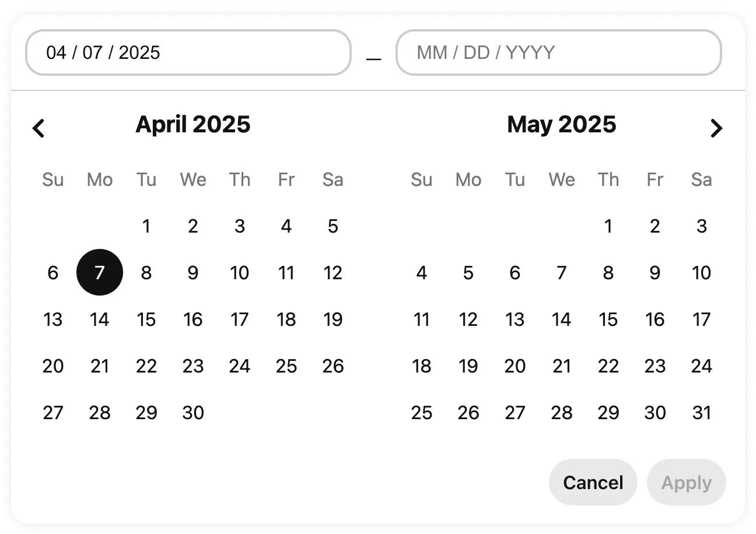This screenshot has height=534, width=756.
Task: Select May 1 in right calendar
Action: point(608,226)
